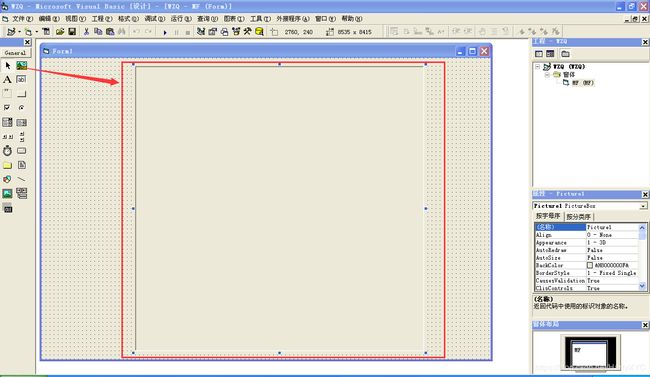Open the 帮助 (Help) menu

352,19
